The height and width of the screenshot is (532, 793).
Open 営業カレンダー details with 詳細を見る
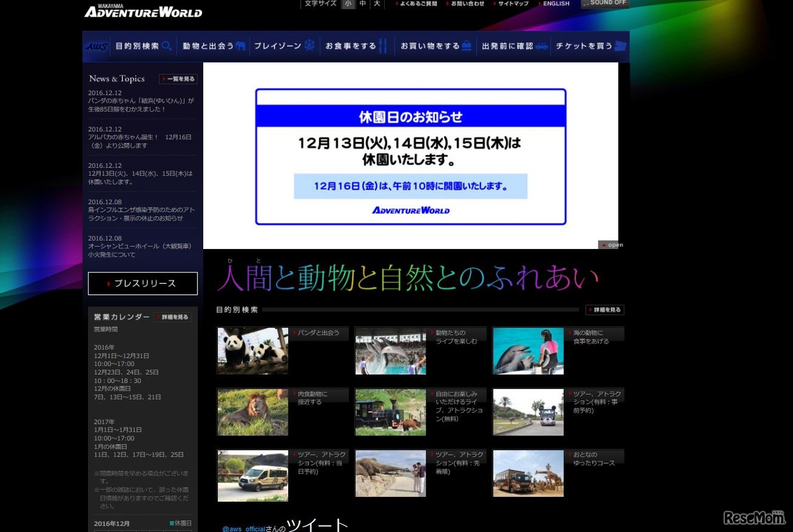pos(172,317)
